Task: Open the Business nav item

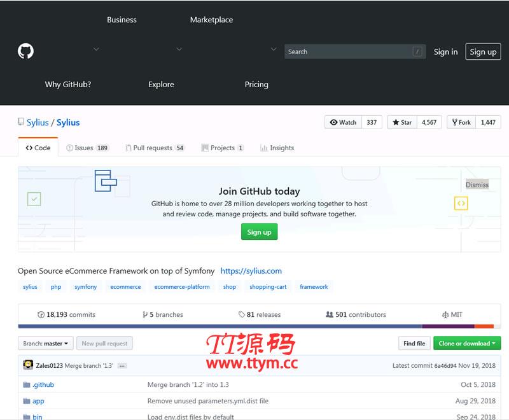Action: (122, 20)
